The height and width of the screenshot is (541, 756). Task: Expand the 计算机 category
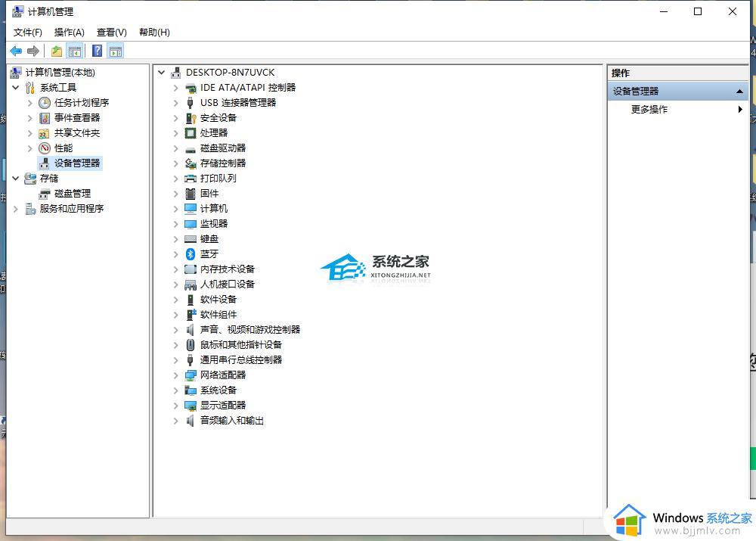[x=176, y=209]
